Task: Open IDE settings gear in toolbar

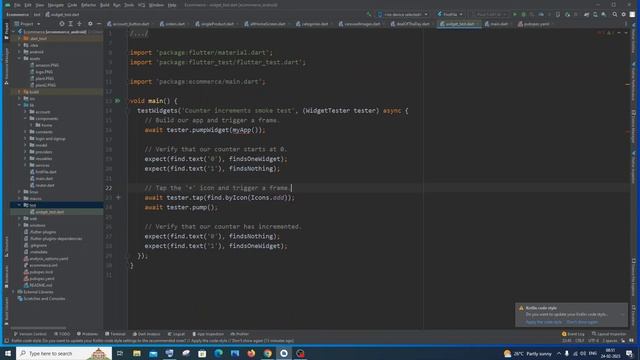Action: tap(623, 14)
